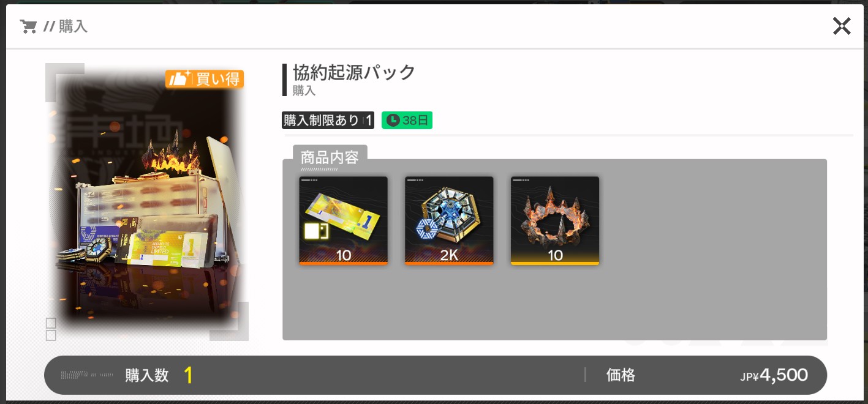Click the 価格 label in bottom bar
This screenshot has height=404, width=868.
point(621,375)
